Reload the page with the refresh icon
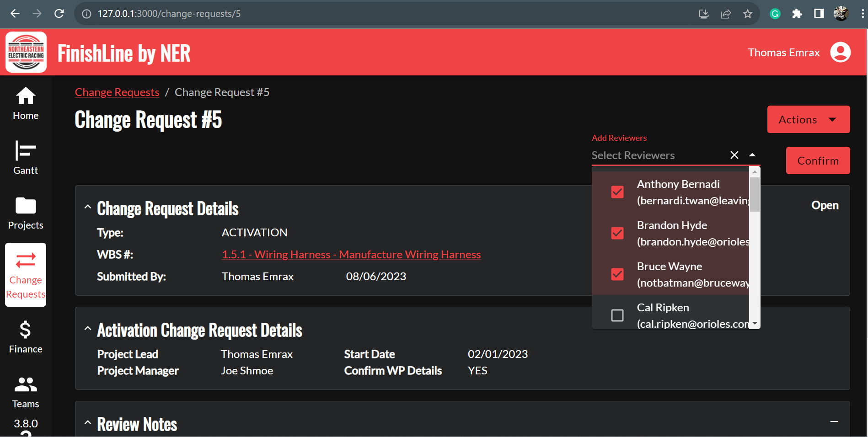Viewport: 868px width, 437px height. coord(59,14)
